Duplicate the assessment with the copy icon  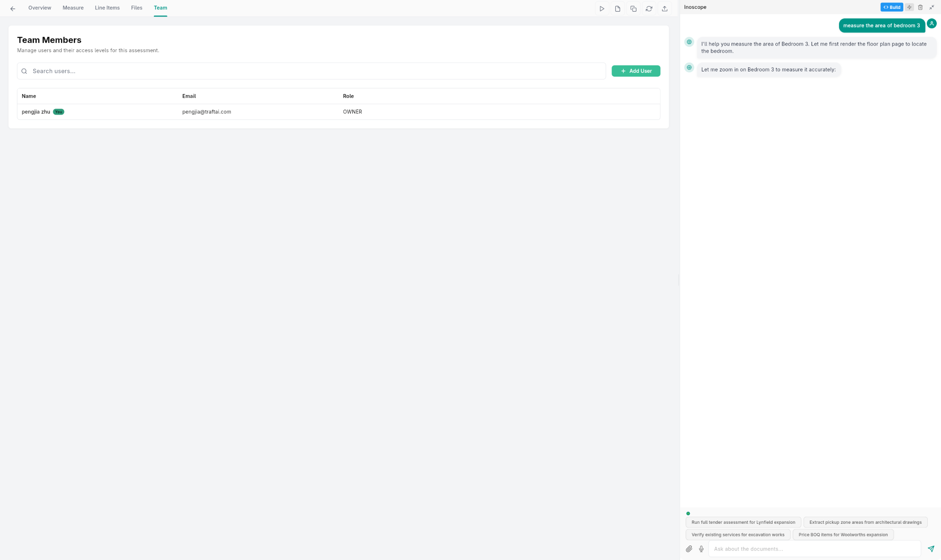tap(633, 8)
